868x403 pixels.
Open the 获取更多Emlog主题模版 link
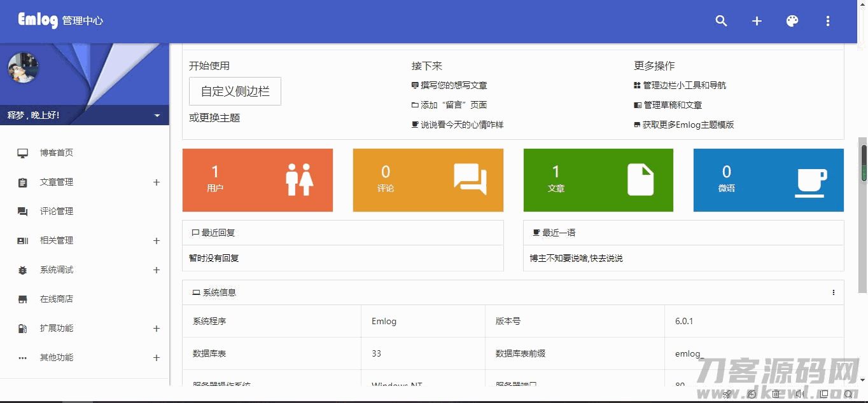click(688, 125)
